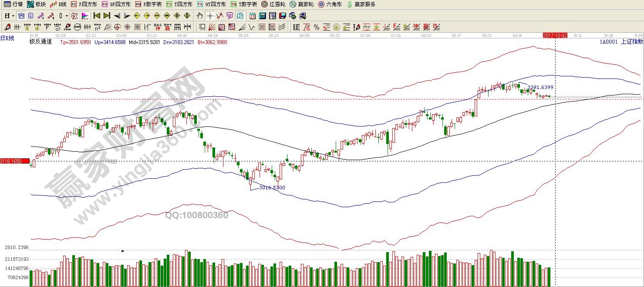The height and width of the screenshot is (287, 644).
Task: Save chart with the floppy disk icon
Action: tap(283, 16)
